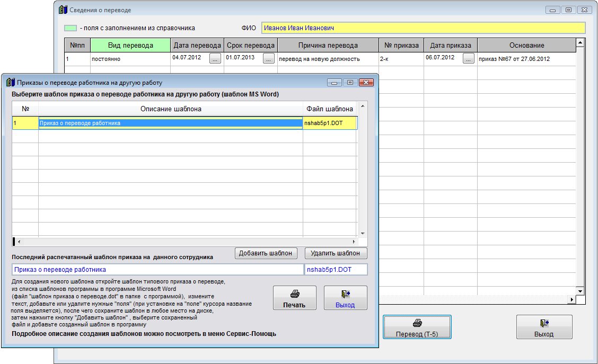The image size is (598, 364).
Task: Click the printer icon on the Печать button
Action: pos(295,294)
